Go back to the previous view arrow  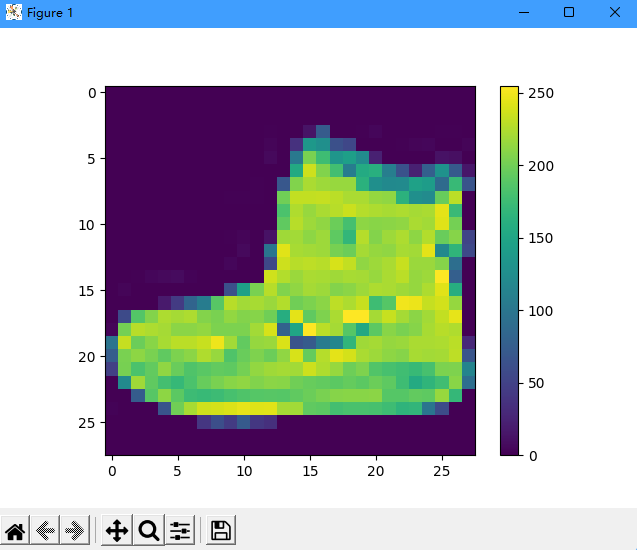45,530
